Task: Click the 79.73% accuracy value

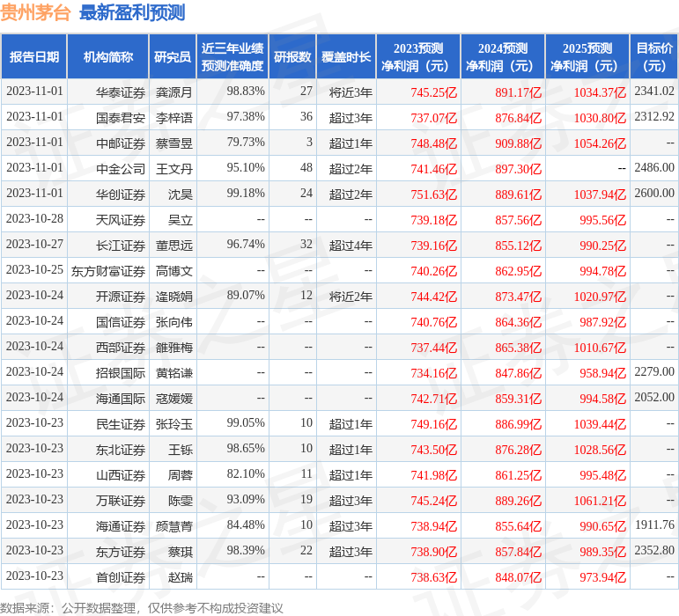Action: point(246,143)
